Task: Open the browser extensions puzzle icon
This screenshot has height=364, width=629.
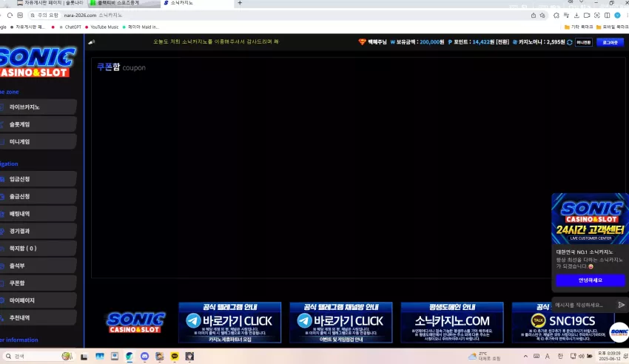Action: 556,16
